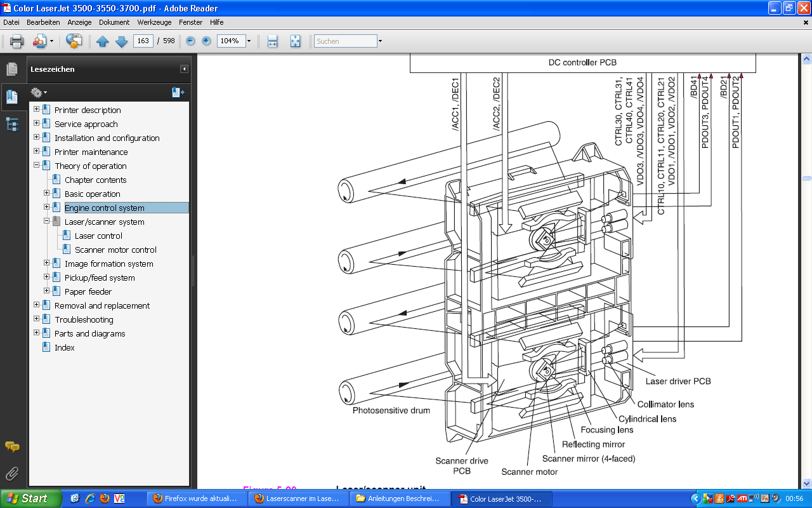812x508 pixels.
Task: Expand the Troubleshooting bookmark
Action: click(36, 319)
